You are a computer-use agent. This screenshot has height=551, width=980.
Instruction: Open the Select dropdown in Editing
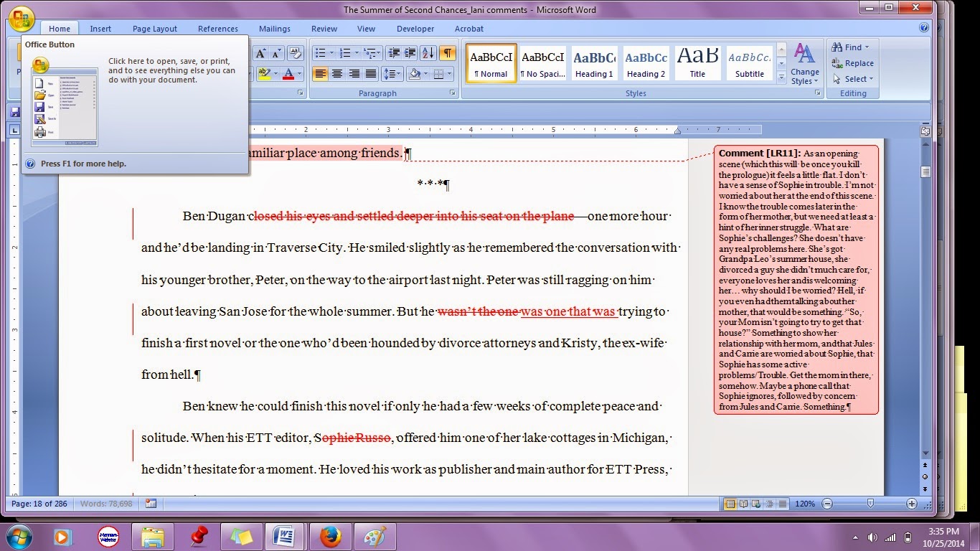click(x=852, y=79)
